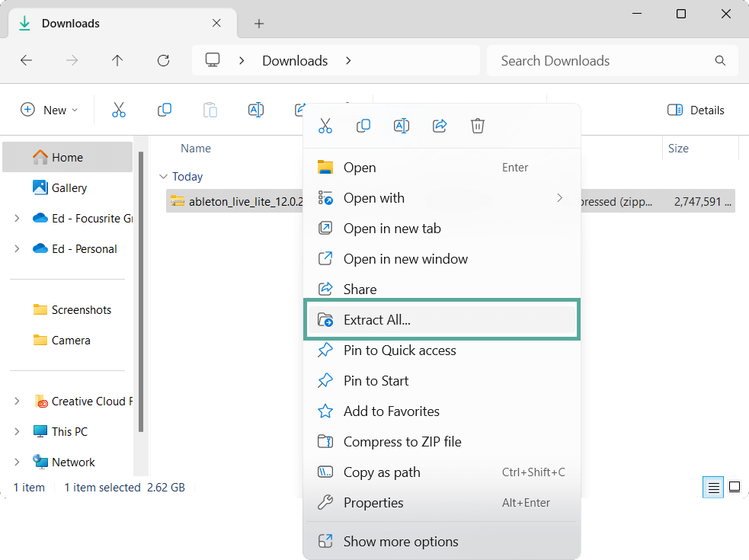
Task: Choose Pin to Quick access
Action: tap(442, 350)
